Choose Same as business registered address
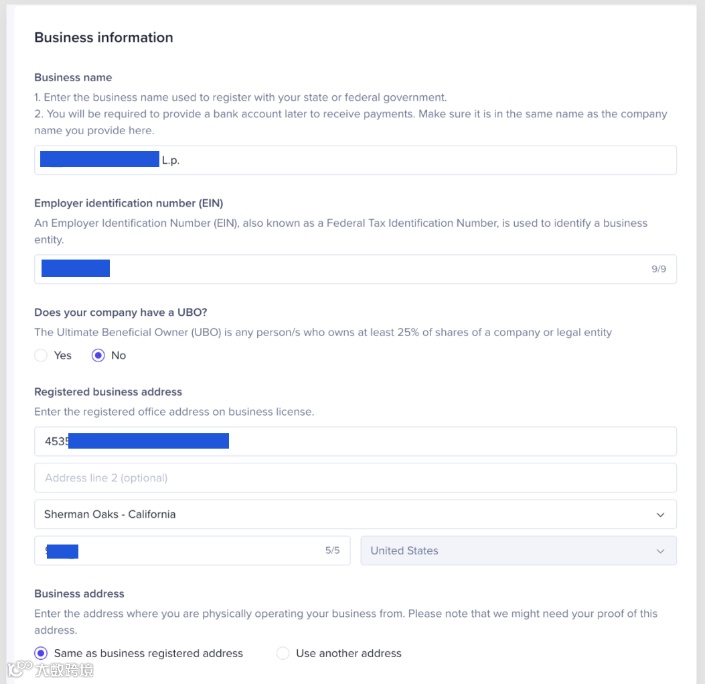The height and width of the screenshot is (684, 705). (41, 653)
